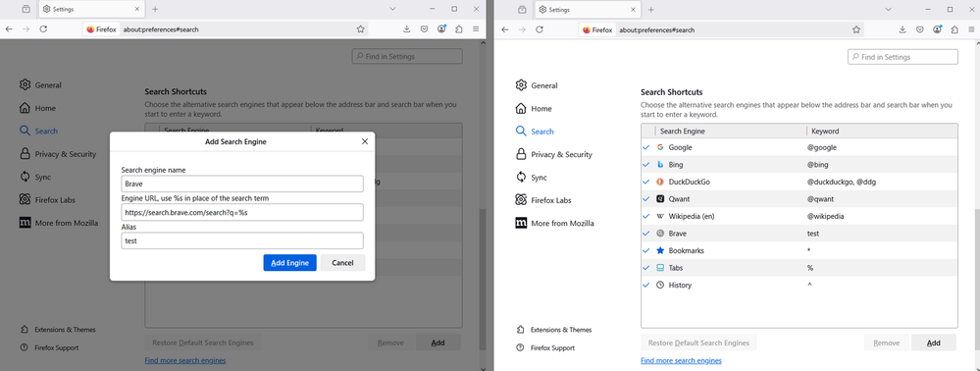The image size is (980, 371).
Task: Select the @google keyword cell
Action: [x=822, y=147]
